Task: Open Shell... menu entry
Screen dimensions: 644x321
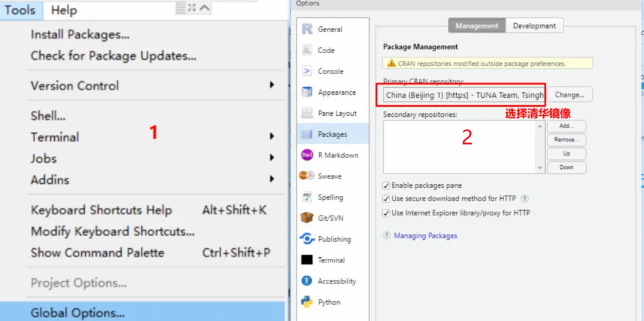Action: 48,116
